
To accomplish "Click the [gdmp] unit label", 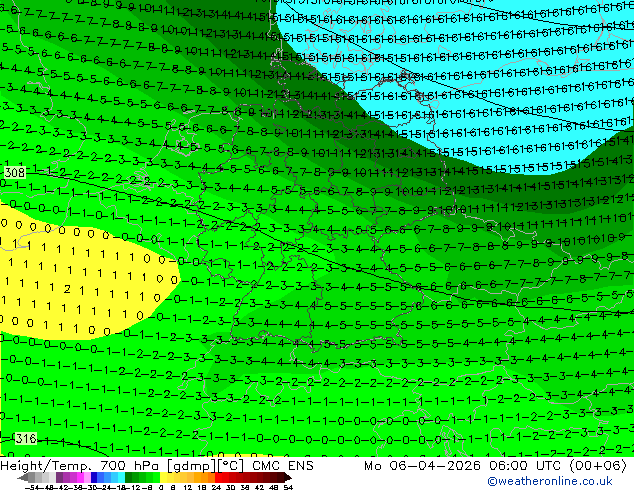I will click(190, 466).
